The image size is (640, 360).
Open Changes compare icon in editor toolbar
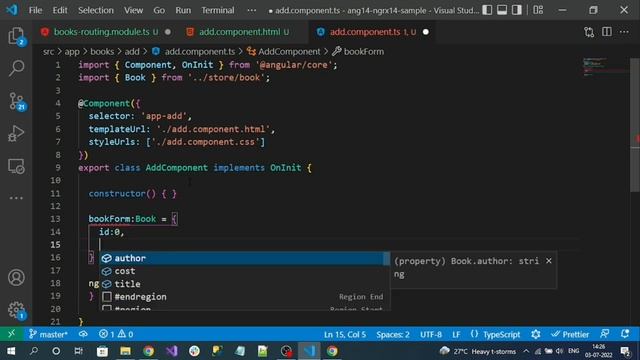click(x=589, y=32)
